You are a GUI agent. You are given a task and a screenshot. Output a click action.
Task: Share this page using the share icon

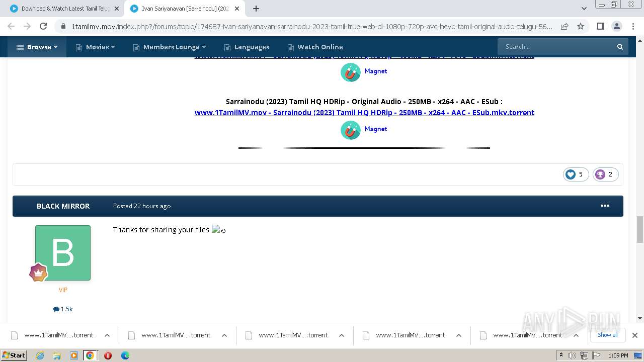point(565,26)
